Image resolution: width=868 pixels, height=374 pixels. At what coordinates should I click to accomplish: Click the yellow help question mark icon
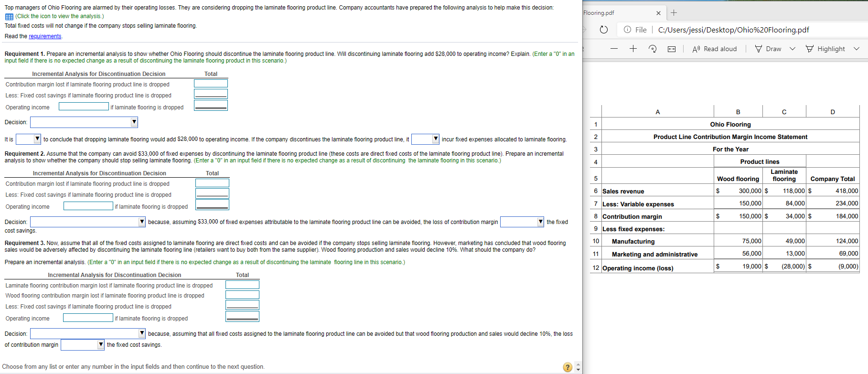(568, 367)
